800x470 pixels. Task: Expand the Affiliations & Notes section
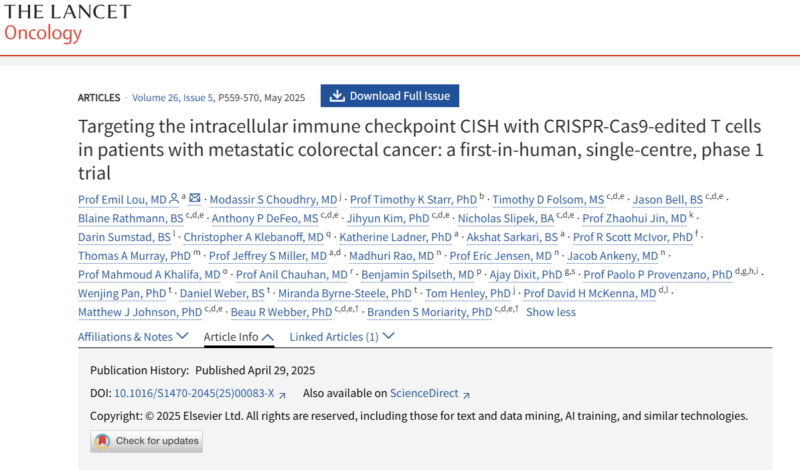click(x=133, y=337)
